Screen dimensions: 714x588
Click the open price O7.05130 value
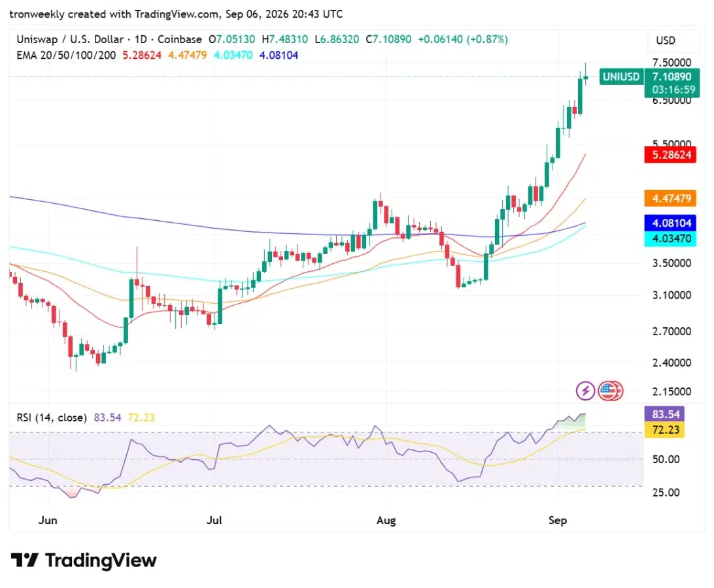tap(231, 40)
